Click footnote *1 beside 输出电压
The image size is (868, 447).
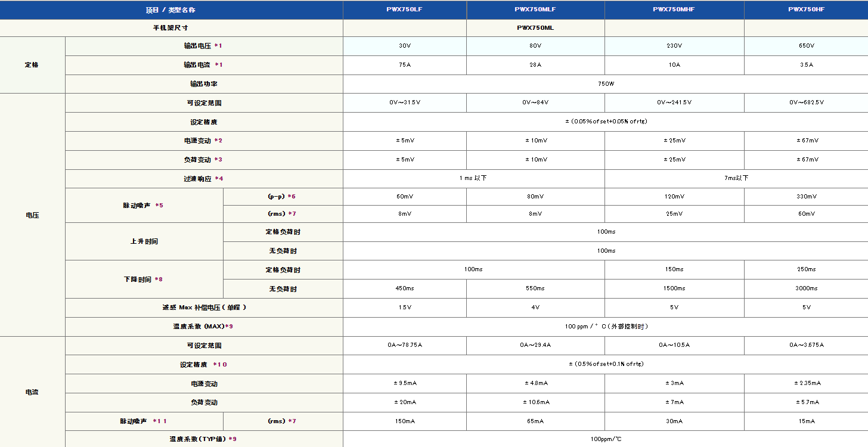click(218, 46)
